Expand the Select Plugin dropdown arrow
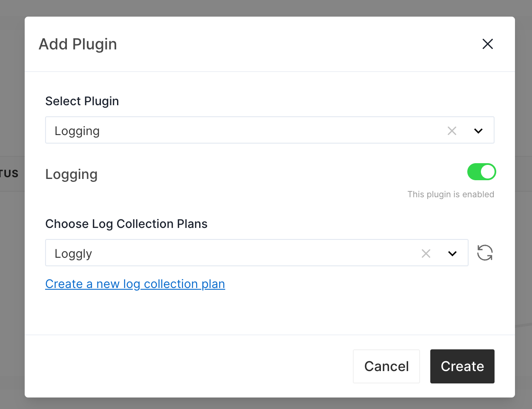Image resolution: width=532 pixels, height=409 pixels. [478, 131]
